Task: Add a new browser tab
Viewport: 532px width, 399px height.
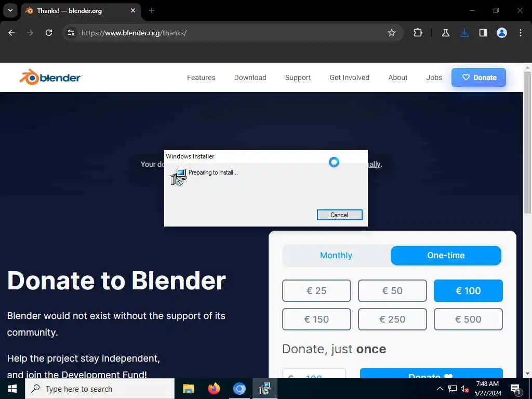Action: [152, 10]
